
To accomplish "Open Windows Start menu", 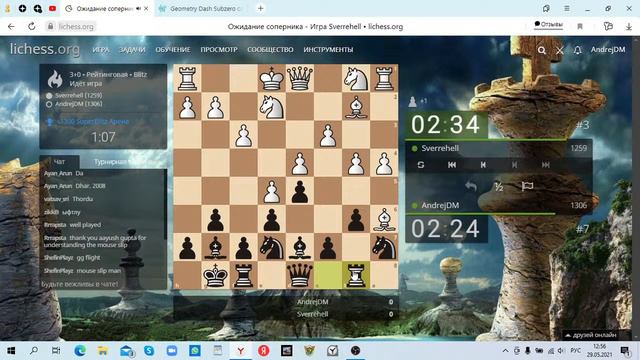I will [11, 351].
